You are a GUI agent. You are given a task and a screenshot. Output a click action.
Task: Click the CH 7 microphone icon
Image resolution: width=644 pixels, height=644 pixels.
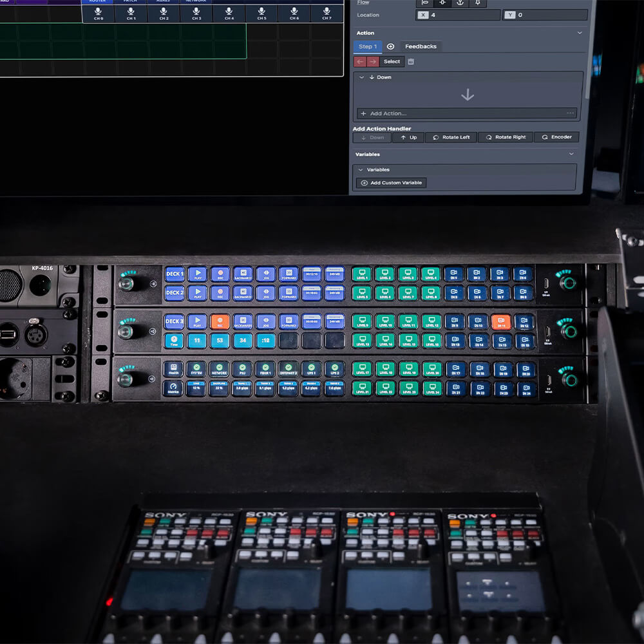coord(327,13)
